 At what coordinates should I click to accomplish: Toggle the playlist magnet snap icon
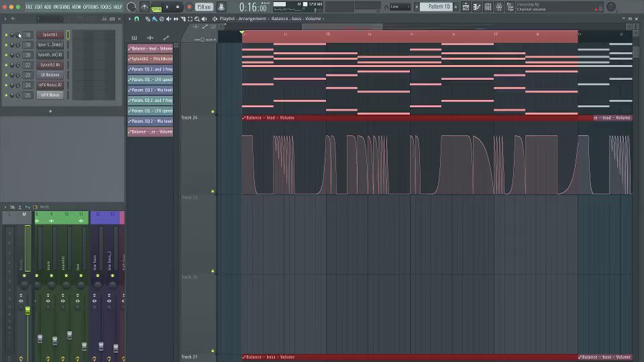tap(137, 19)
